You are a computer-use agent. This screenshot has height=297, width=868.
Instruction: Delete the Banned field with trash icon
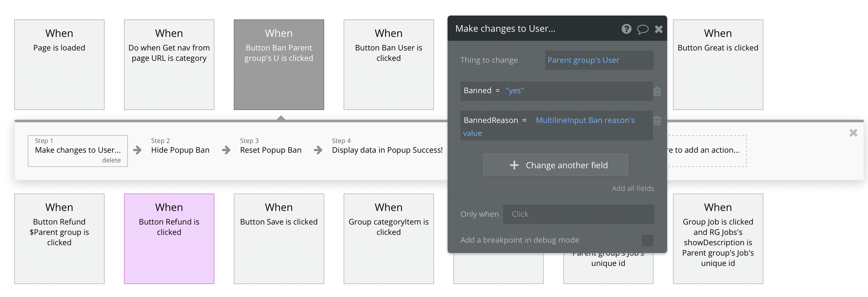(x=657, y=91)
